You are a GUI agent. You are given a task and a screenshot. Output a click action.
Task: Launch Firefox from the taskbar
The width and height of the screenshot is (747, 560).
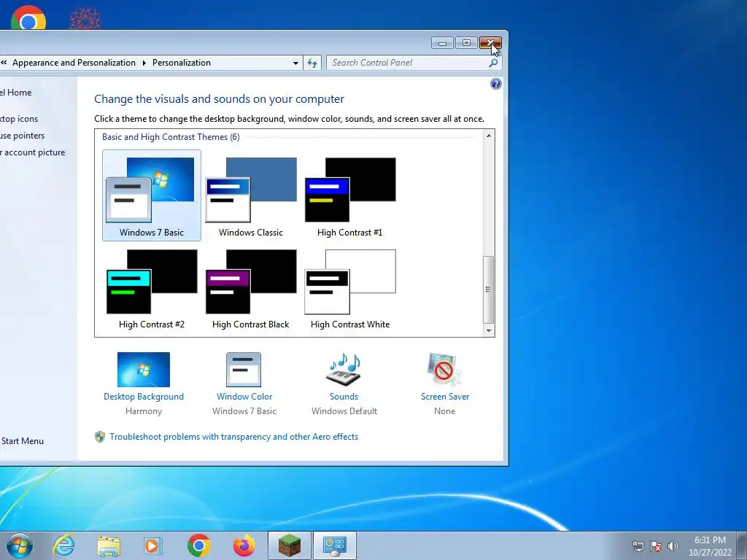(244, 545)
